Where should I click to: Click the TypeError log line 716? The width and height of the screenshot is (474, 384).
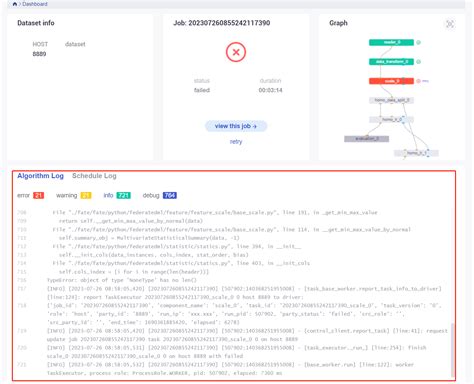click(x=122, y=280)
